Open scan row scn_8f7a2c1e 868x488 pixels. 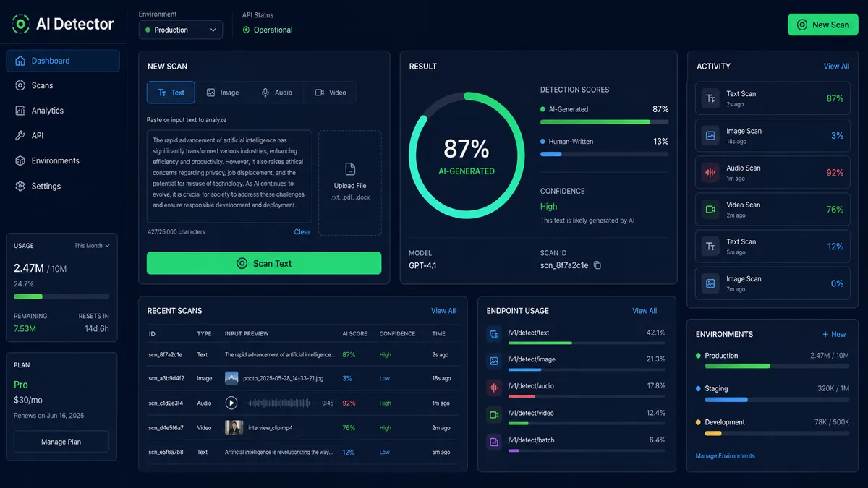(x=302, y=355)
